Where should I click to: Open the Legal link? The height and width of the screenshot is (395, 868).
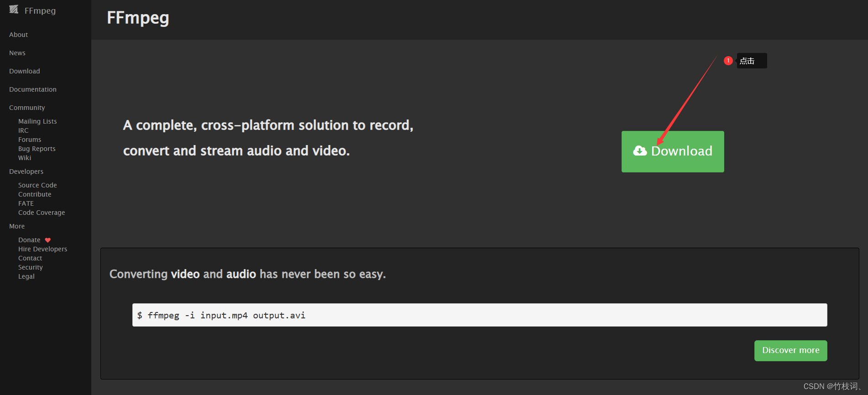(x=26, y=276)
